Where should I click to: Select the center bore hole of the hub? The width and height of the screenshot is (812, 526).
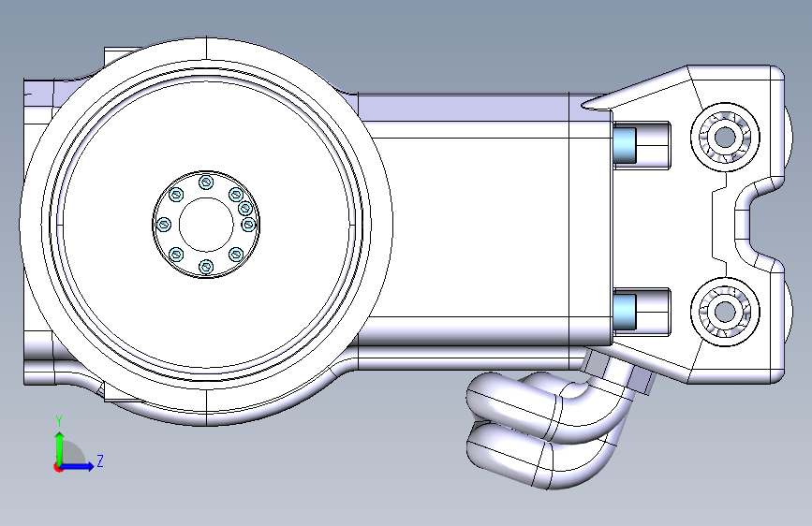click(x=206, y=225)
